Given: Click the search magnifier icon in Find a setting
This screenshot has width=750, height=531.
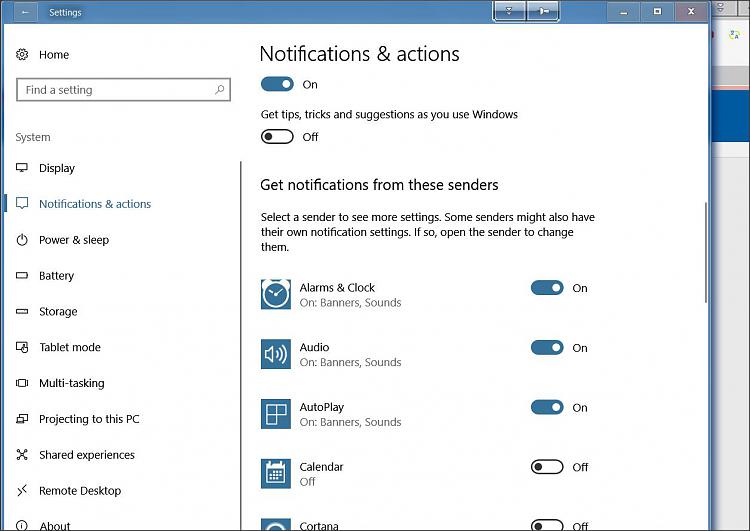Looking at the screenshot, I should pos(220,89).
